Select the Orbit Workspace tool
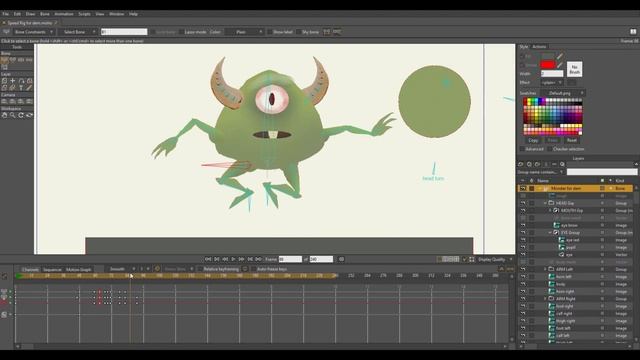The height and width of the screenshot is (360, 640). coord(29,115)
